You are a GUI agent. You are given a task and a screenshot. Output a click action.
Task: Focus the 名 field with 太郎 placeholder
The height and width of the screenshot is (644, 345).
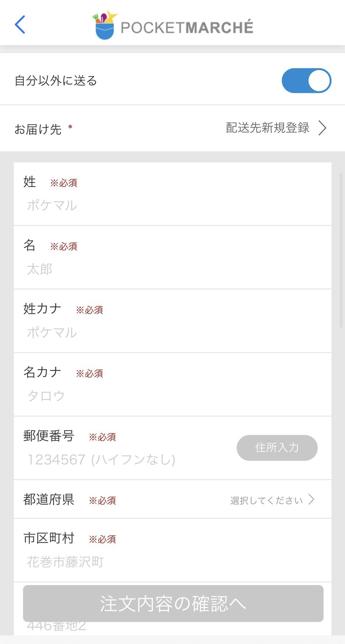pos(172,269)
